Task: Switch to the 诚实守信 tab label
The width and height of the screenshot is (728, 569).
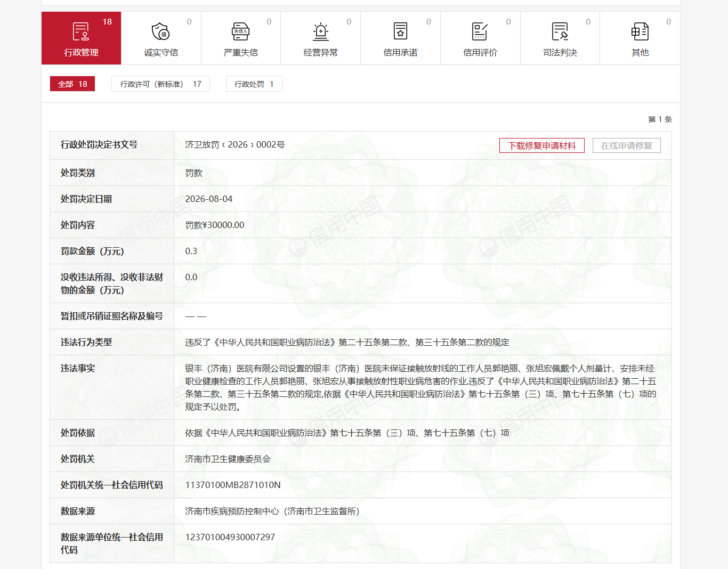Action: [161, 53]
